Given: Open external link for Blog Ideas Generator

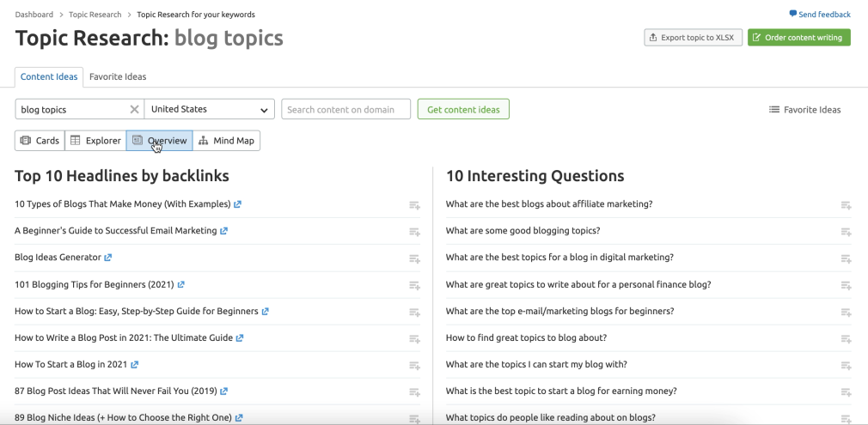Looking at the screenshot, I should tap(108, 258).
